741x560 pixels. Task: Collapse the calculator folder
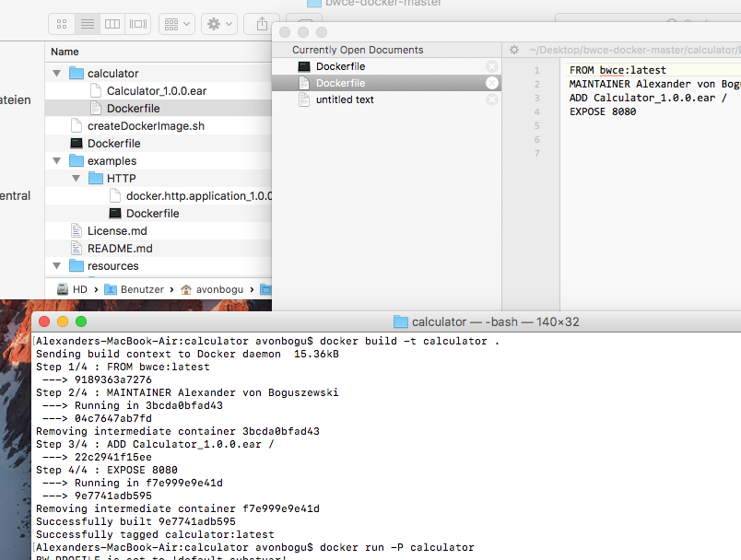tap(57, 74)
